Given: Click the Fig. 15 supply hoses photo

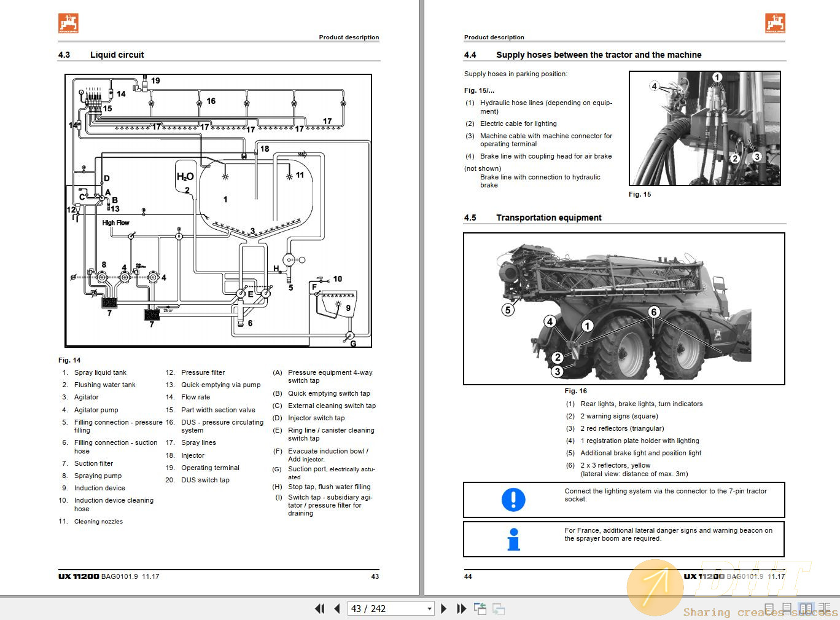Looking at the screenshot, I should tap(705, 128).
